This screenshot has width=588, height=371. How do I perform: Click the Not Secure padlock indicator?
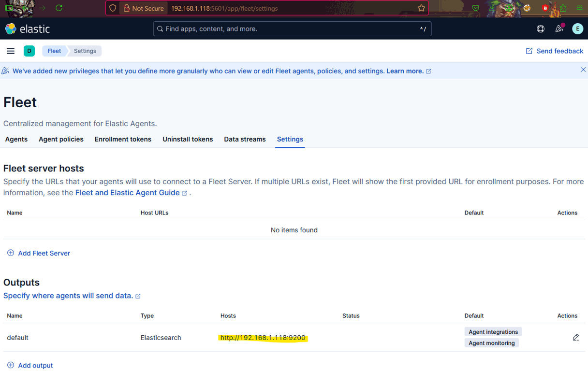tap(143, 8)
